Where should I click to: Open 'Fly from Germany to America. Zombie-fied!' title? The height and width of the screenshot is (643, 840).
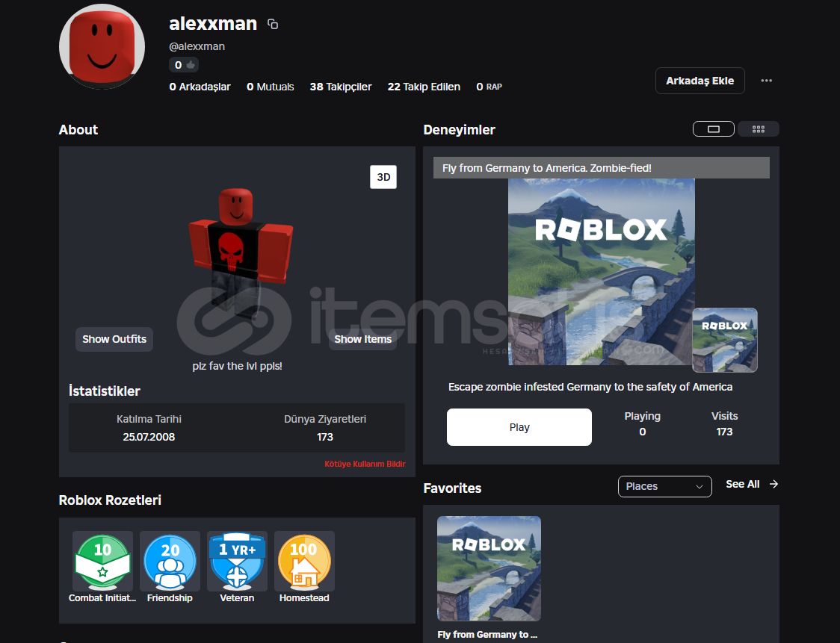click(547, 168)
